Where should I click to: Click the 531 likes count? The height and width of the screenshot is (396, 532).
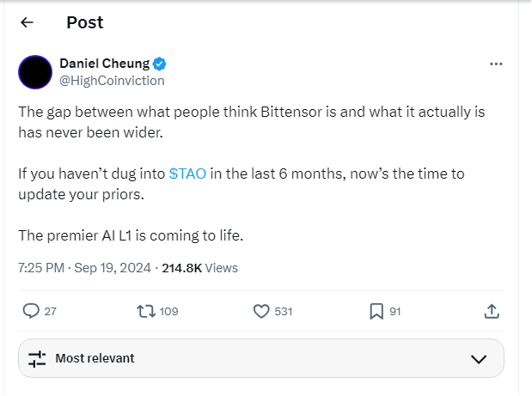pos(284,312)
